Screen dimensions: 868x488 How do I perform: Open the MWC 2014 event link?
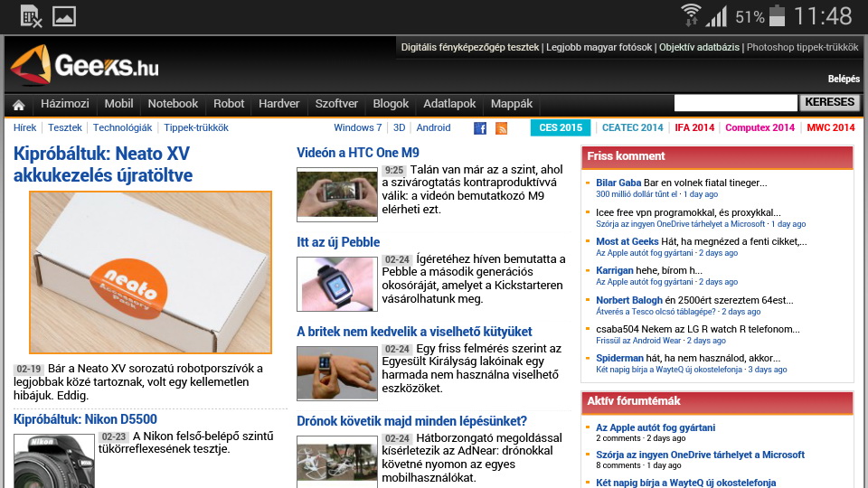coord(830,127)
